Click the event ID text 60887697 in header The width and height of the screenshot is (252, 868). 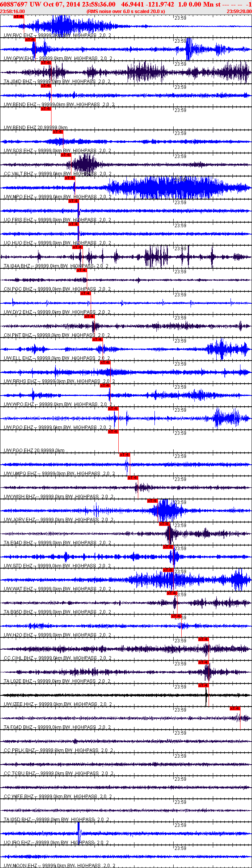tap(13, 4)
